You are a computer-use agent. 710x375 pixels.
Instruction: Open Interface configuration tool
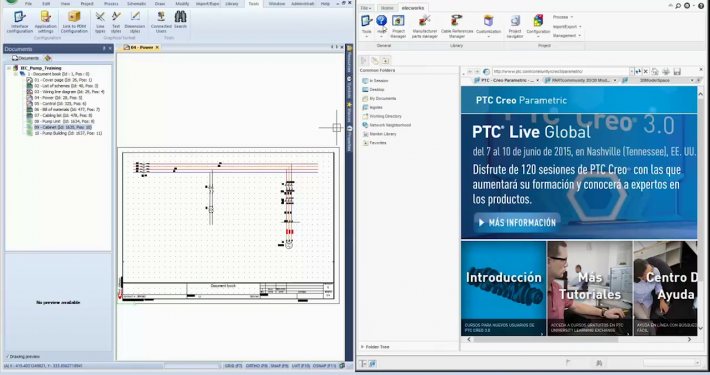click(x=19, y=22)
